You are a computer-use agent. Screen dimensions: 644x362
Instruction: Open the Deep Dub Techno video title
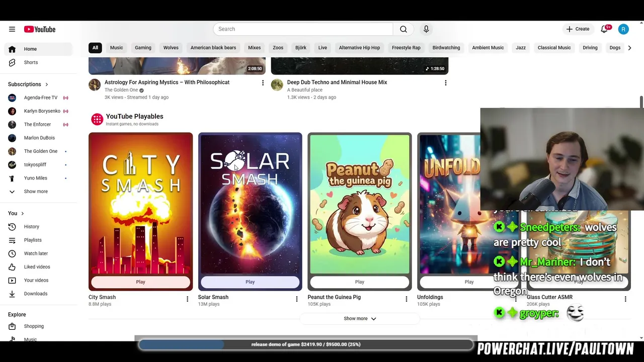[337, 82]
